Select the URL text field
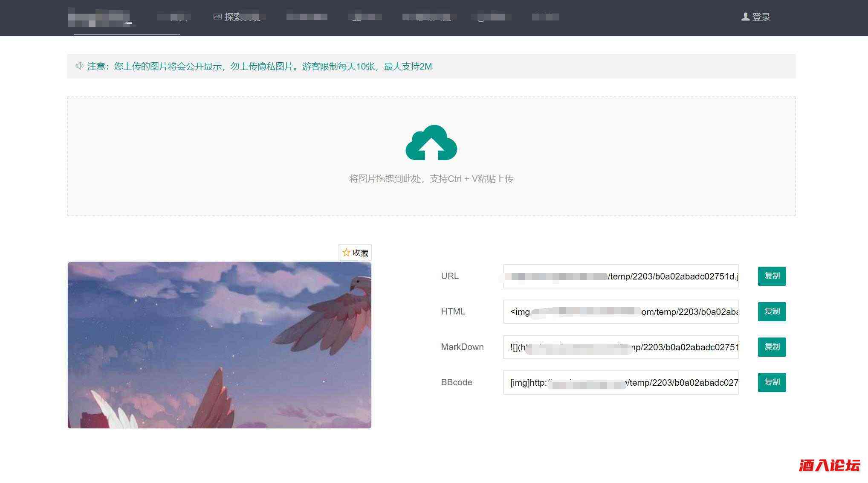 pyautogui.click(x=620, y=276)
